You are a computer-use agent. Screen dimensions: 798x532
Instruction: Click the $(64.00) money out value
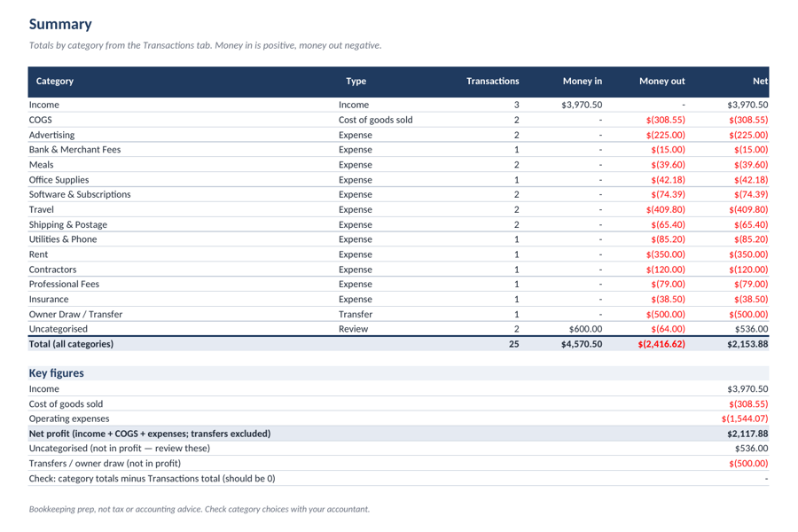[668, 329]
